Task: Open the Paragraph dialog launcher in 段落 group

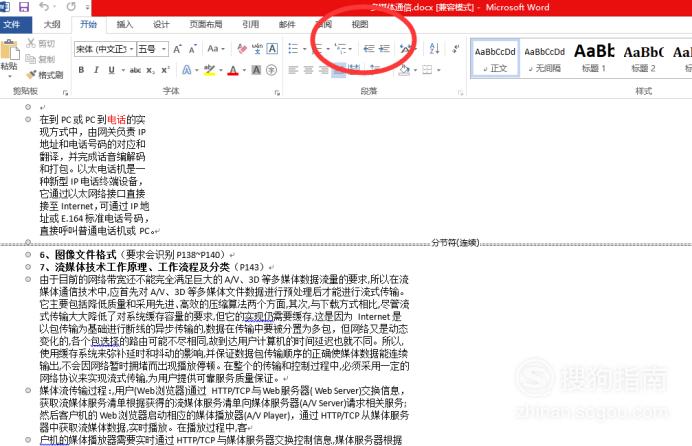Action: pyautogui.click(x=460, y=93)
